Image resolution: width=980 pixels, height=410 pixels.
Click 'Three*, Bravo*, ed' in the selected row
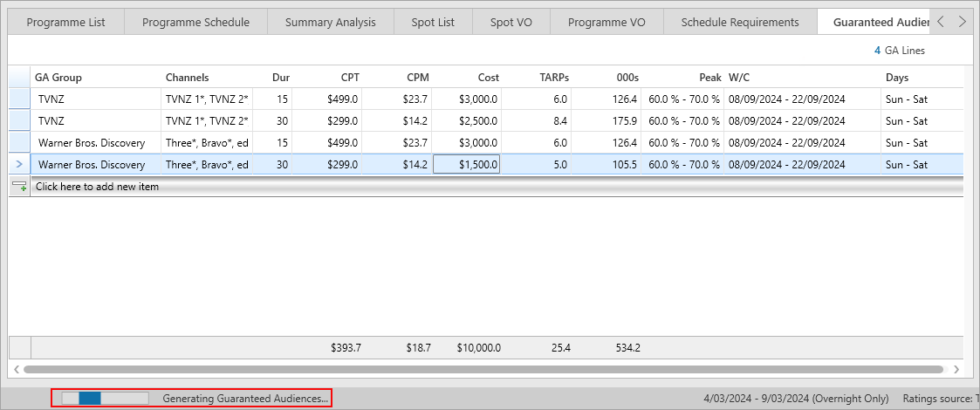pos(207,165)
